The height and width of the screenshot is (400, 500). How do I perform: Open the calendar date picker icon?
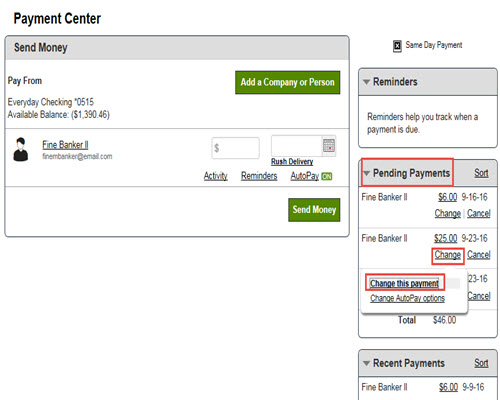point(329,146)
